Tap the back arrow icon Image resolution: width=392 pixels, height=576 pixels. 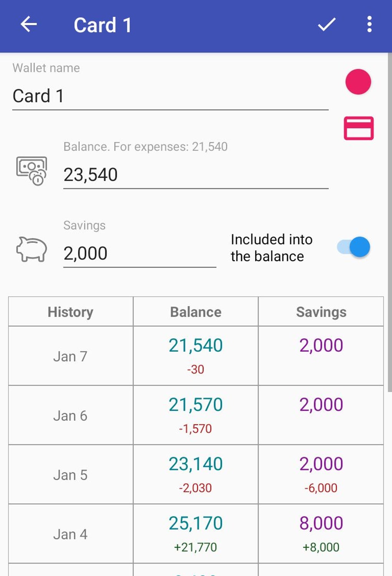[28, 25]
